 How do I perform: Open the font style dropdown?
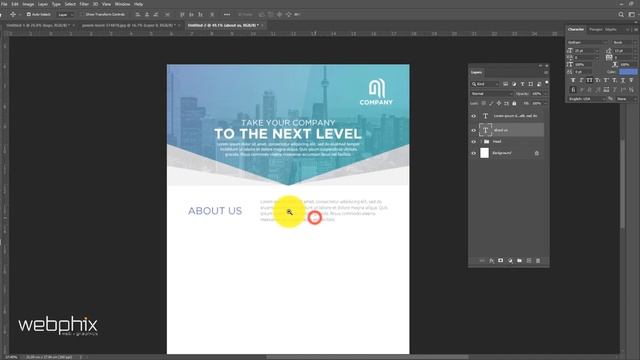624,42
